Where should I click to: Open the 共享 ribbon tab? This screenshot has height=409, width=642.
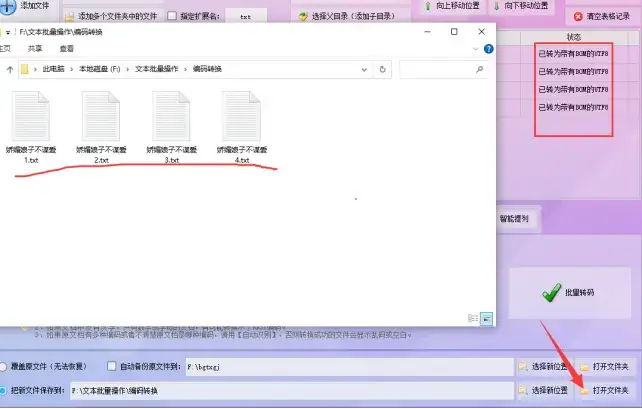pyautogui.click(x=35, y=48)
